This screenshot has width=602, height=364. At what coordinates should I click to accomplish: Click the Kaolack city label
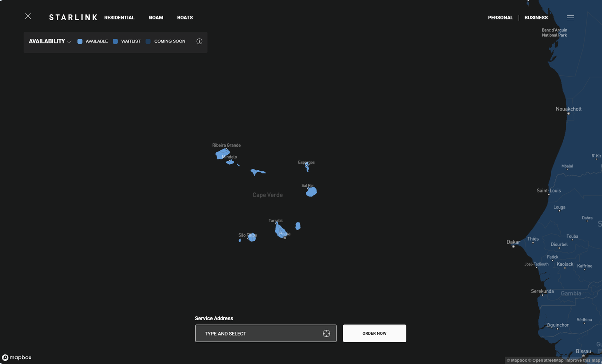565,264
